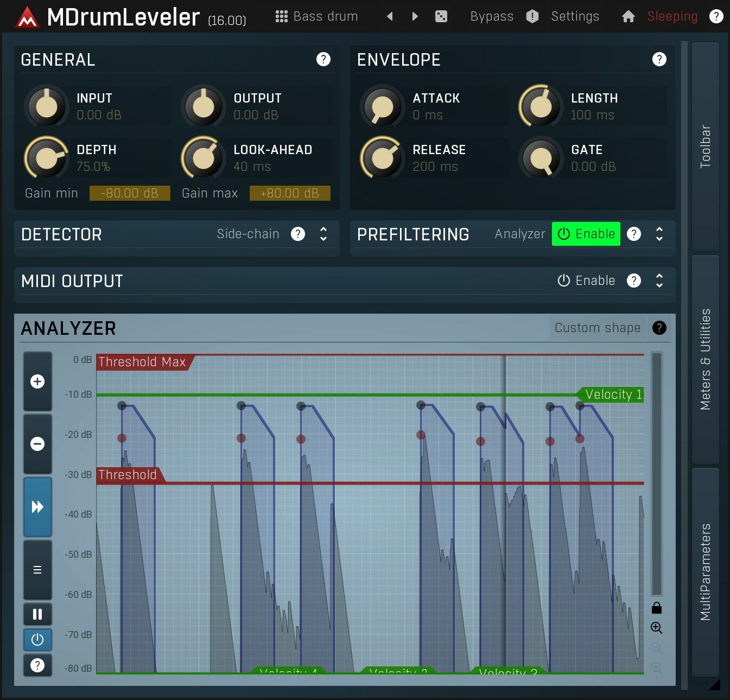This screenshot has width=730, height=700.
Task: Click the Depth knob in the General section
Action: (46, 158)
